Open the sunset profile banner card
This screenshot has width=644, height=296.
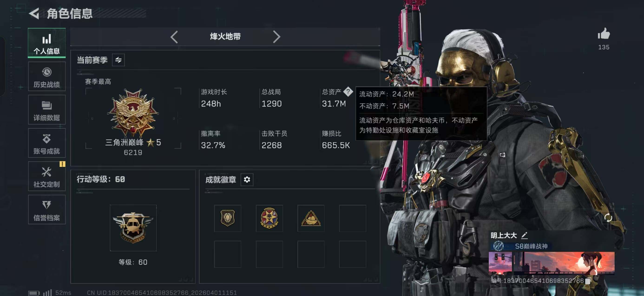click(x=552, y=263)
